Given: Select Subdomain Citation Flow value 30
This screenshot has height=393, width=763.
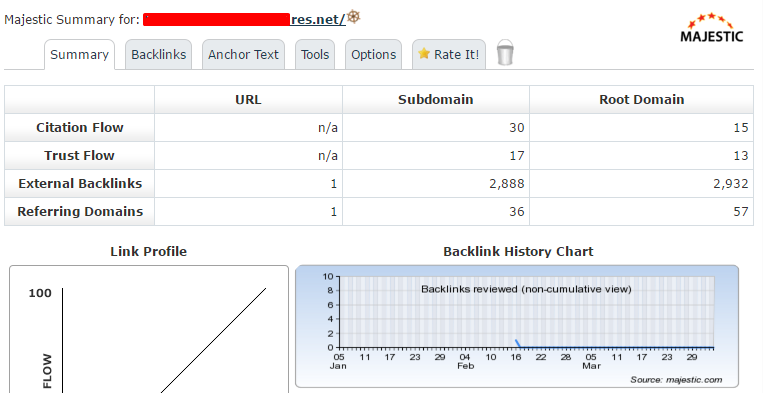Looking at the screenshot, I should [517, 127].
